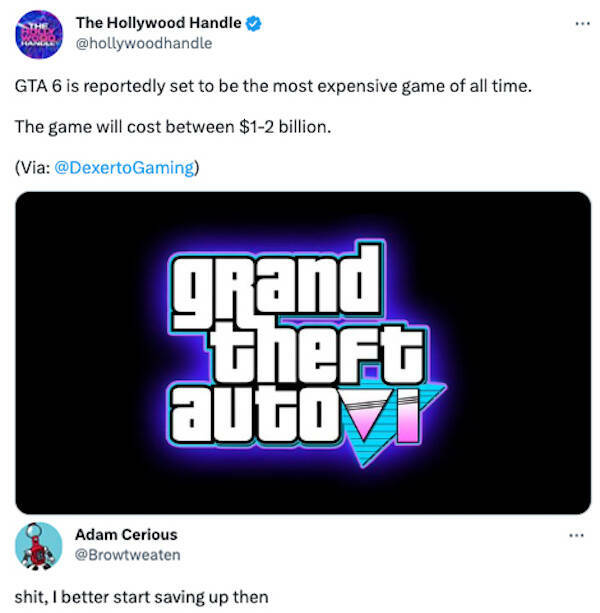The height and width of the screenshot is (613, 600).
Task: Visit the @hollywoodhandle handle
Action: (x=144, y=43)
